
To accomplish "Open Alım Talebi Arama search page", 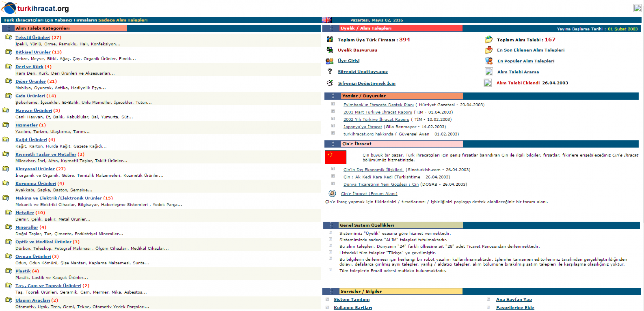I will (x=518, y=72).
